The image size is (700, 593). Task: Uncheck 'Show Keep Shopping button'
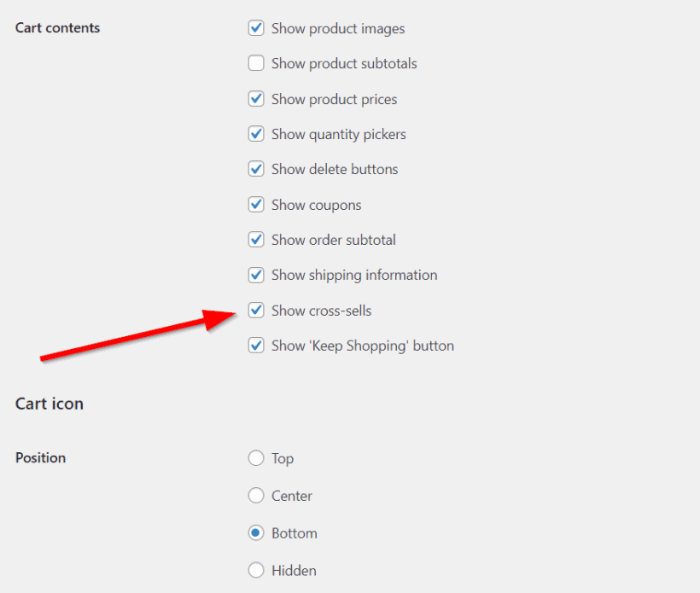tap(256, 345)
